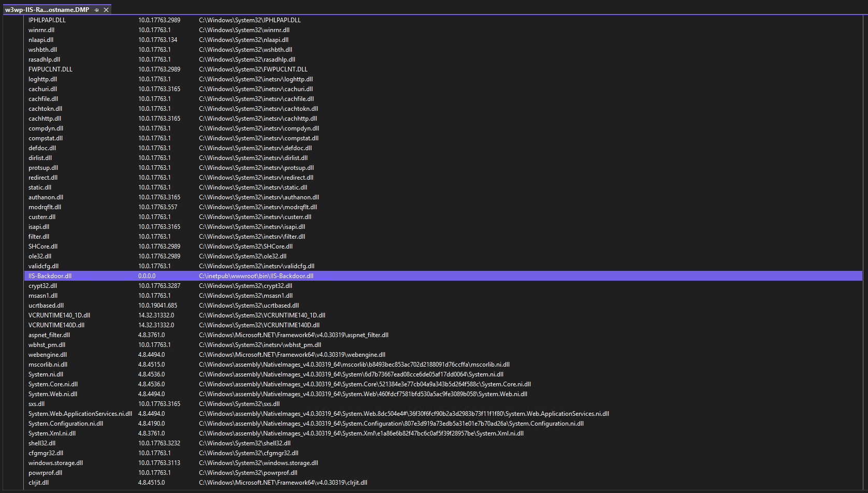
Task: Select System.ni.dll module
Action: pos(46,374)
